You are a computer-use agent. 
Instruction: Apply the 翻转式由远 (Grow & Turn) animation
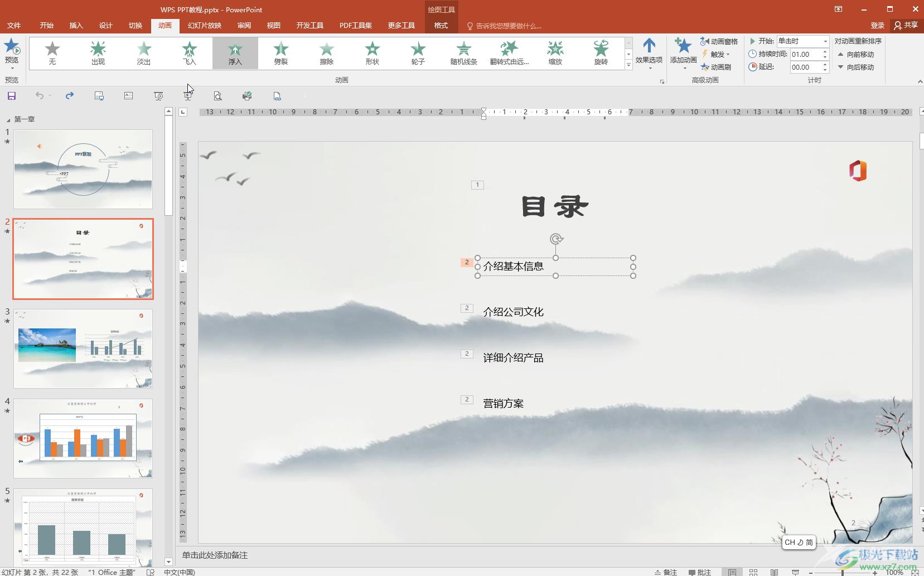[x=509, y=54]
